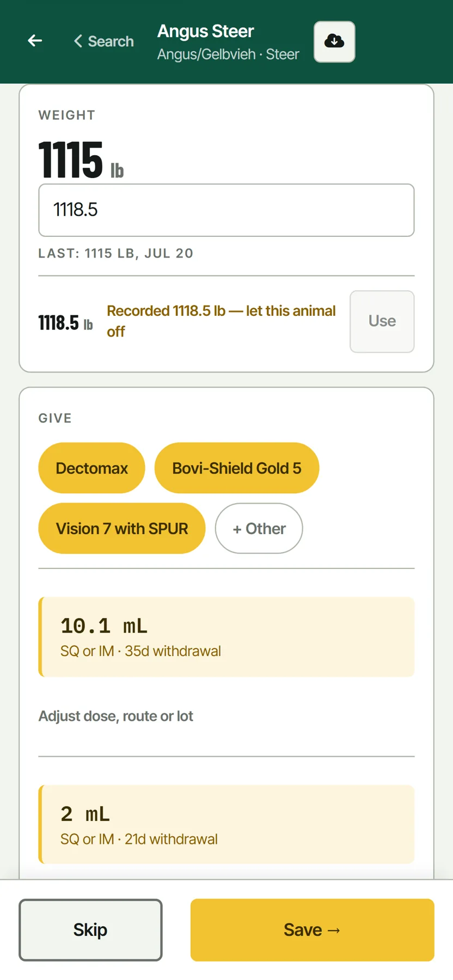Add another treatment with + Other

pyautogui.click(x=259, y=529)
